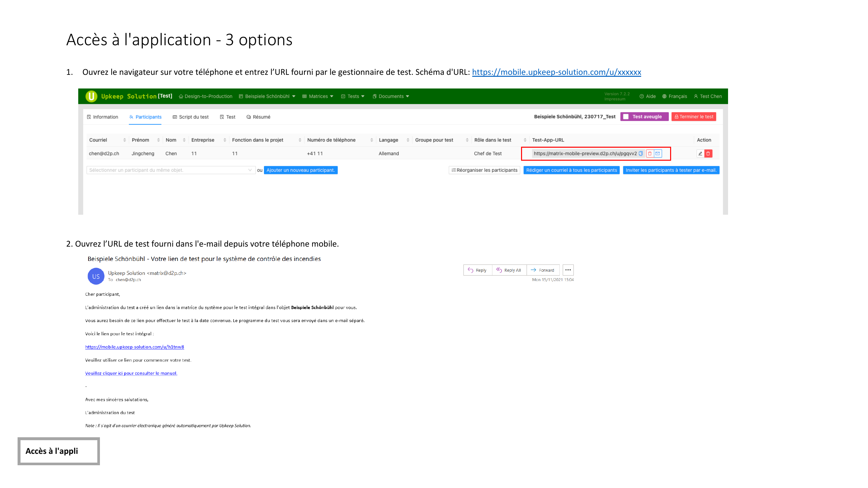
Task: Open participant selection combo box
Action: (x=171, y=170)
